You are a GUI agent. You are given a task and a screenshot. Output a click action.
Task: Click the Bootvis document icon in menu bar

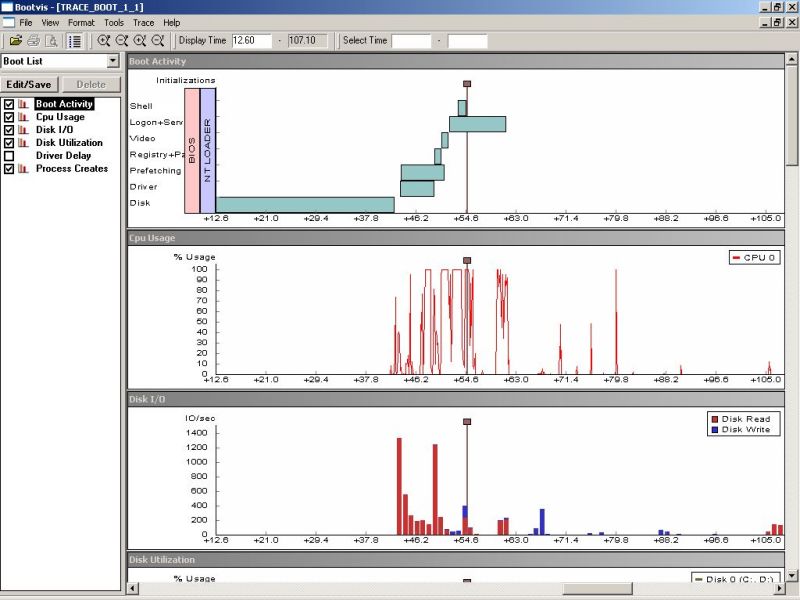click(9, 22)
